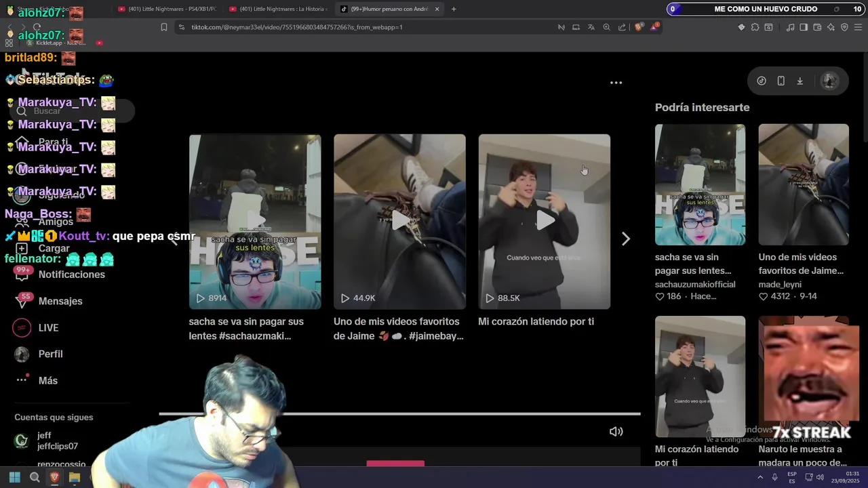The image size is (868, 488).
Task: Open suggested 'Mi corazón latiendo por ti' thumbnail
Action: pos(700,376)
